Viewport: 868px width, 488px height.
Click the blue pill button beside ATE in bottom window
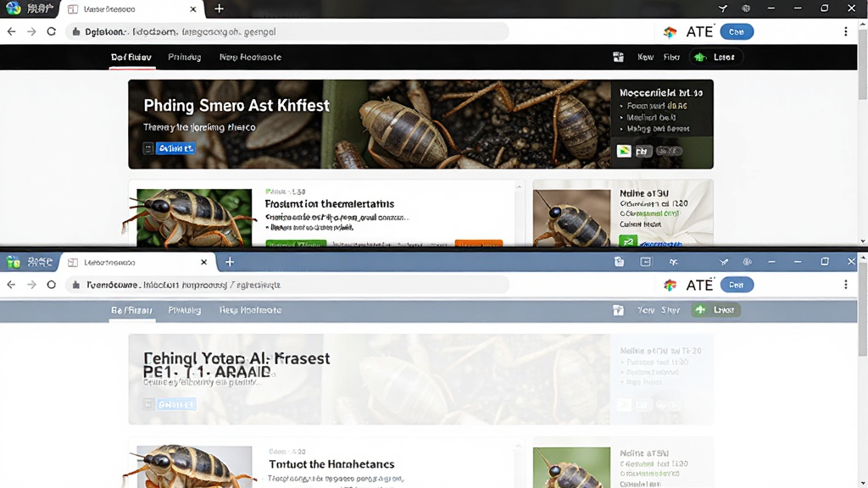click(737, 285)
